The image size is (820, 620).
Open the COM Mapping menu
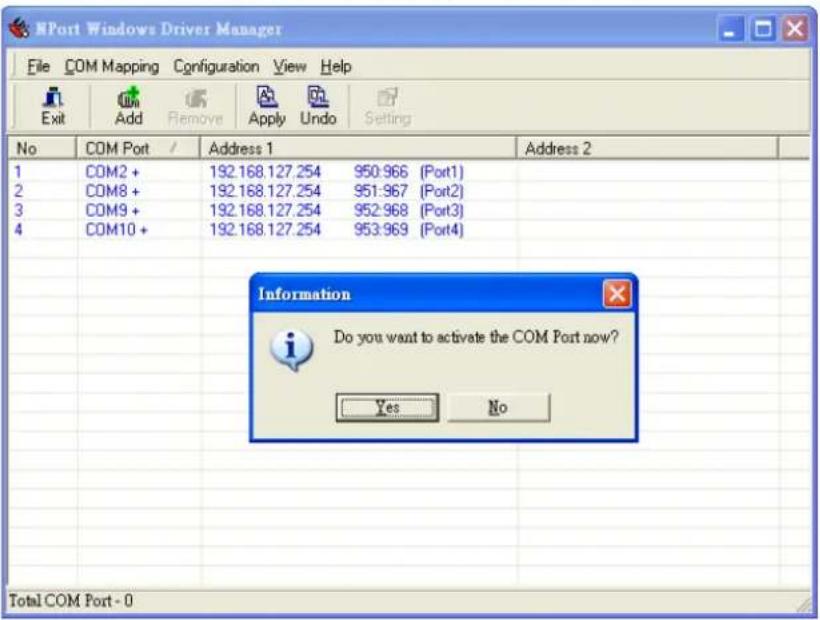pos(112,66)
